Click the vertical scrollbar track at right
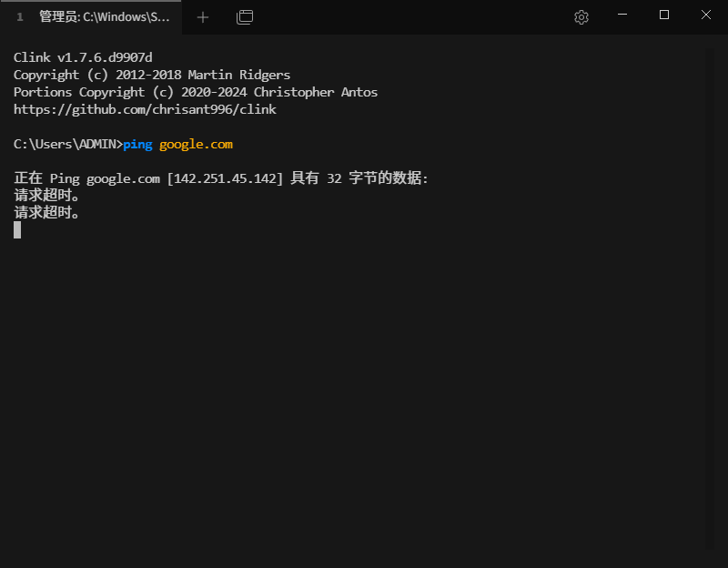 tap(710, 299)
